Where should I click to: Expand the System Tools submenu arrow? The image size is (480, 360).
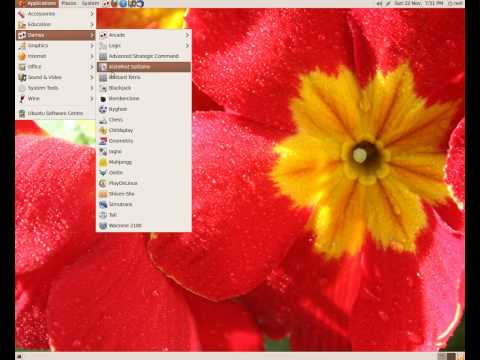pos(92,88)
